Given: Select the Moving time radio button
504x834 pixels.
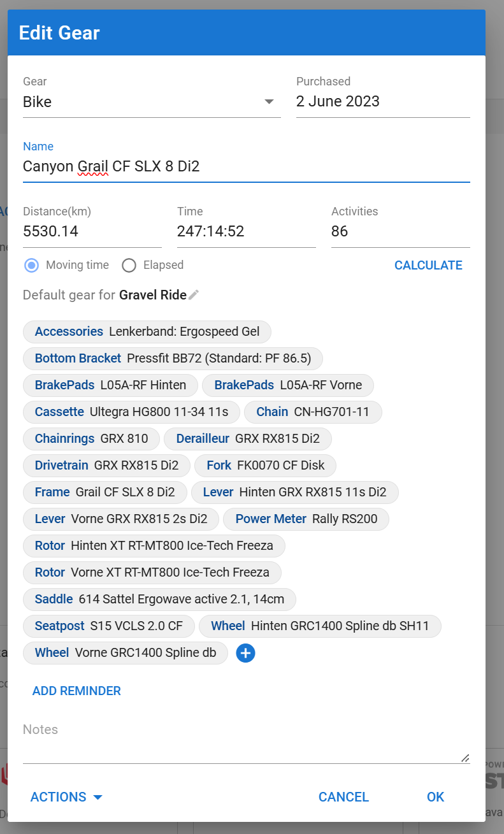Looking at the screenshot, I should 32,266.
